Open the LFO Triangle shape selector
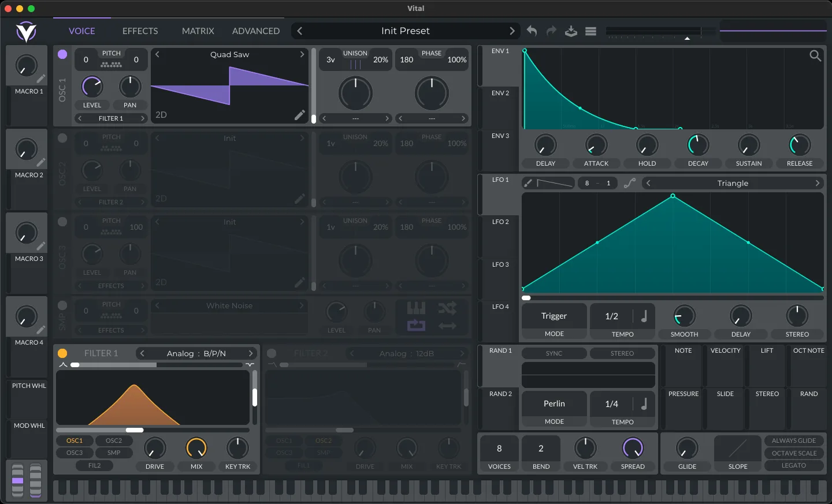Viewport: 832px width, 504px height. click(733, 183)
